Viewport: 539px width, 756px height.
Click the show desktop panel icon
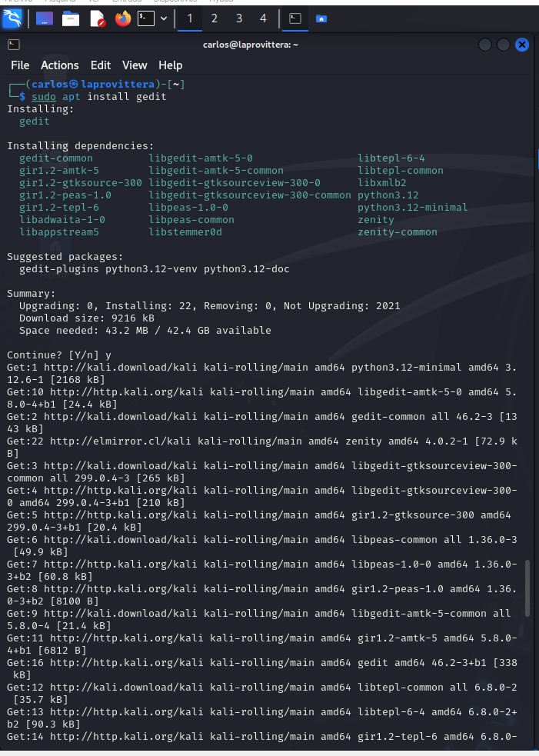pos(45,18)
